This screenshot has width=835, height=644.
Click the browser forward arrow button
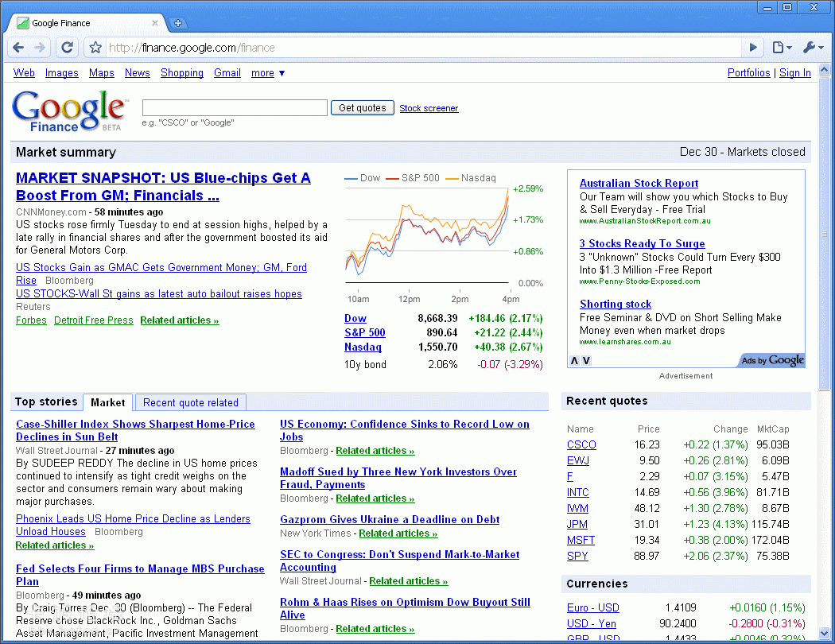pos(40,48)
